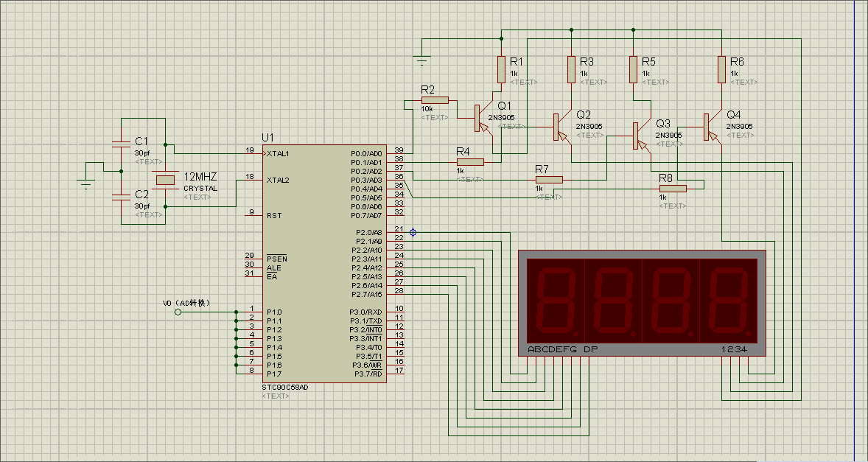
Task: Click the 1234 digit-select label on display
Action: tap(735, 350)
